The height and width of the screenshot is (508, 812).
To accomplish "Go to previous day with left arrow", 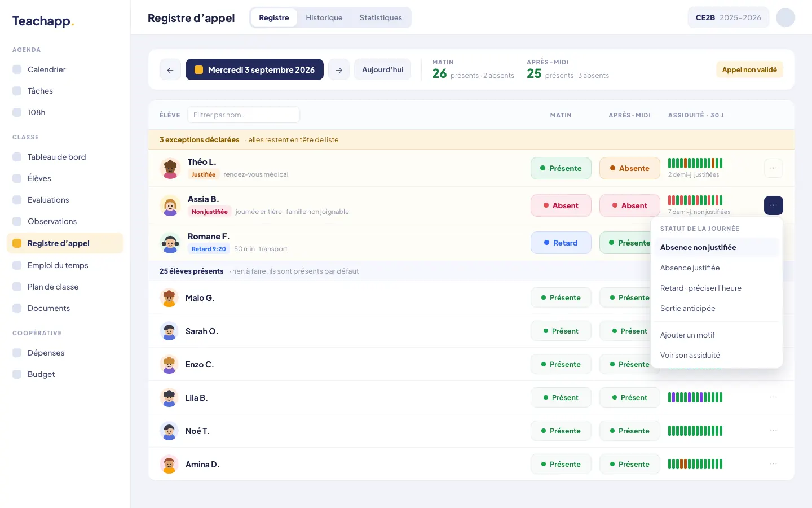I will [170, 69].
